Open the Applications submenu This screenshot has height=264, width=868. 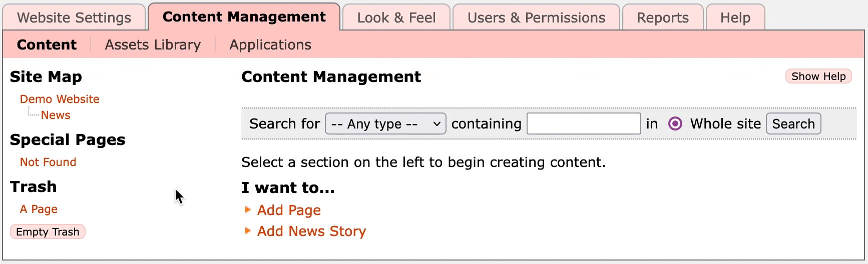pos(270,44)
